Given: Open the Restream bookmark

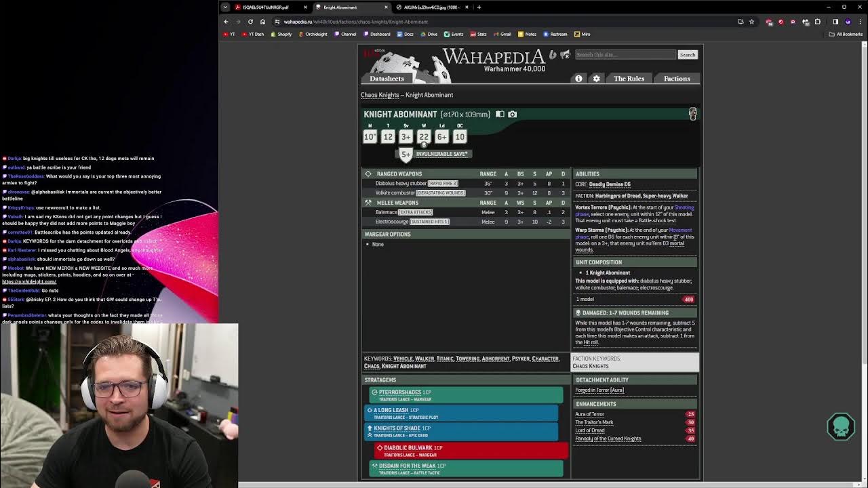Looking at the screenshot, I should click(x=555, y=34).
